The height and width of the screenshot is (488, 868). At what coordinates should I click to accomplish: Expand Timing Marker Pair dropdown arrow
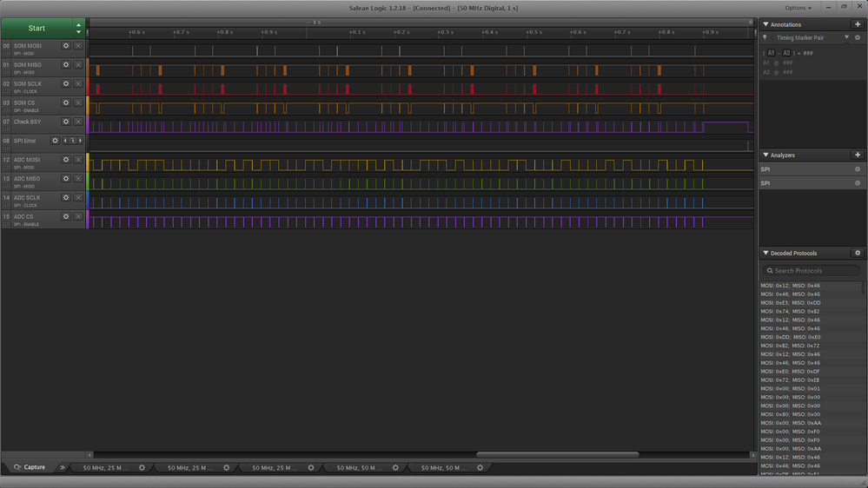pos(846,37)
